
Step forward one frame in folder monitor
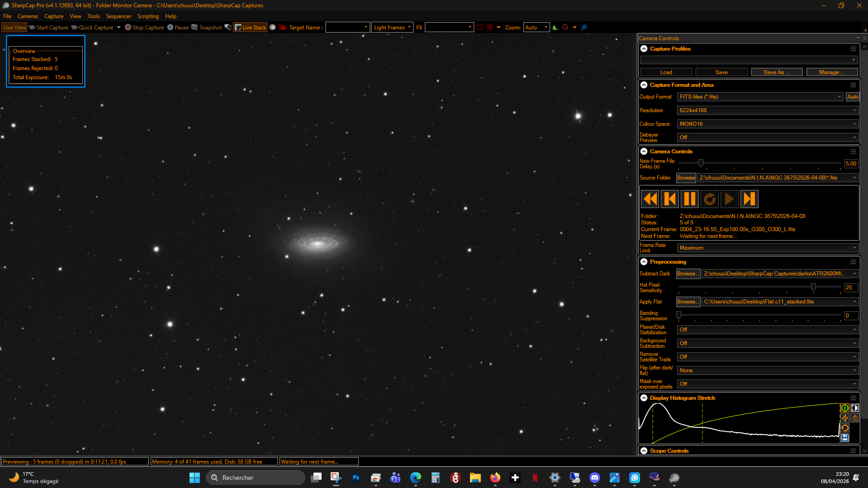[749, 199]
